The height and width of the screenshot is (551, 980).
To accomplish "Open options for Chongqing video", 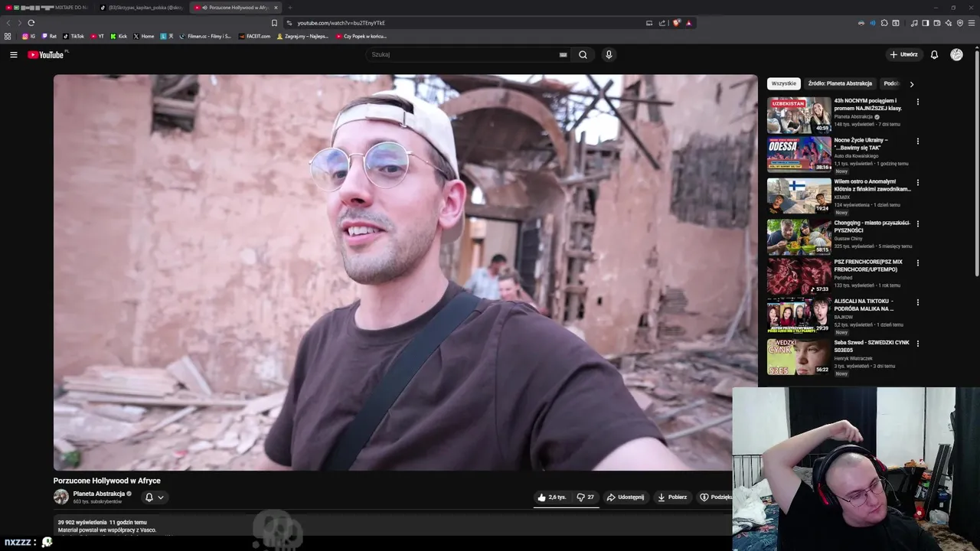I will pos(917,224).
